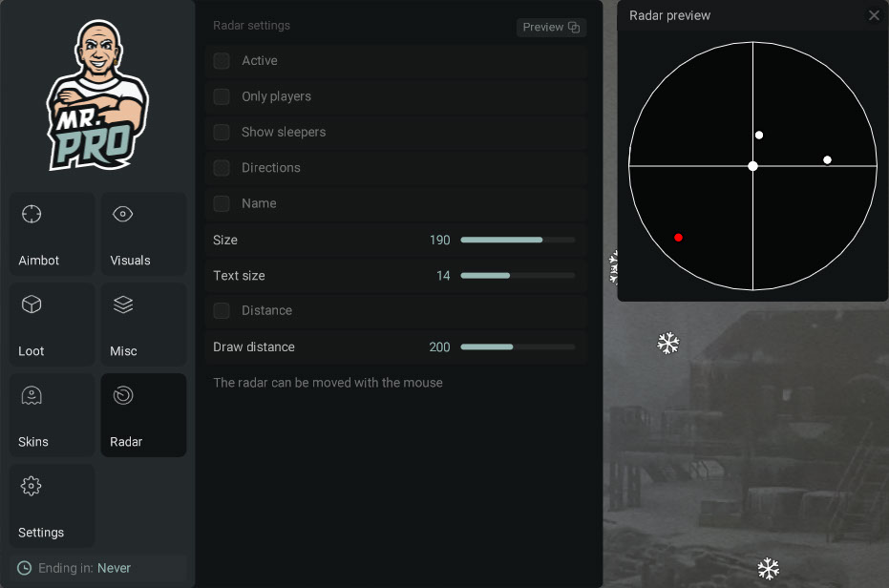The width and height of the screenshot is (889, 588).
Task: Open the Aimbot crosshair icon
Action: coord(32,214)
